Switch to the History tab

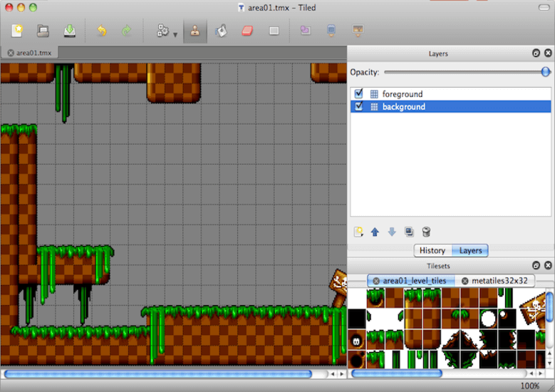click(432, 250)
